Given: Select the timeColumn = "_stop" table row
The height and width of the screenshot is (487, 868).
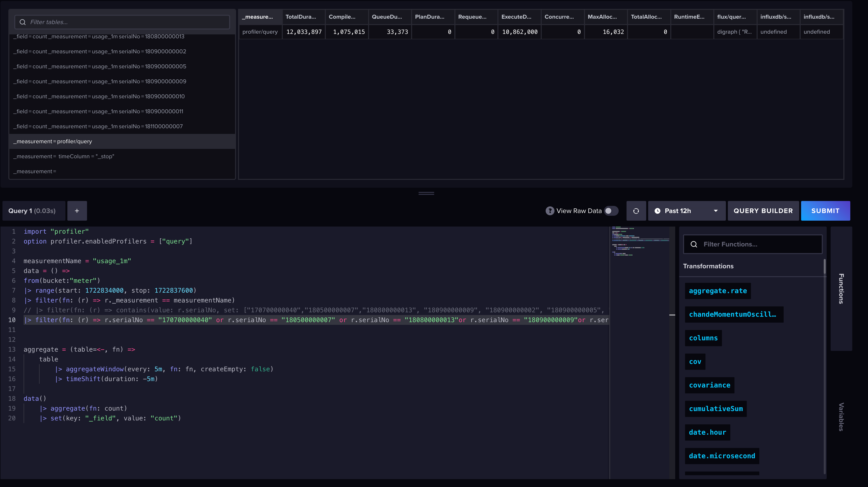Looking at the screenshot, I should [x=122, y=157].
